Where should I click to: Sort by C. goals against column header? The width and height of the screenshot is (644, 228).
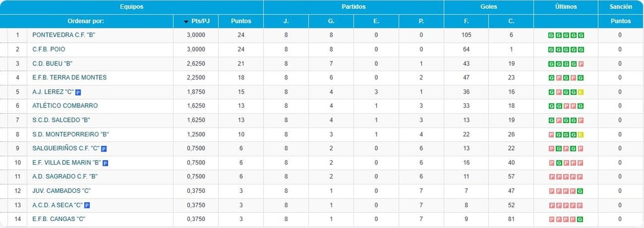pyautogui.click(x=511, y=21)
